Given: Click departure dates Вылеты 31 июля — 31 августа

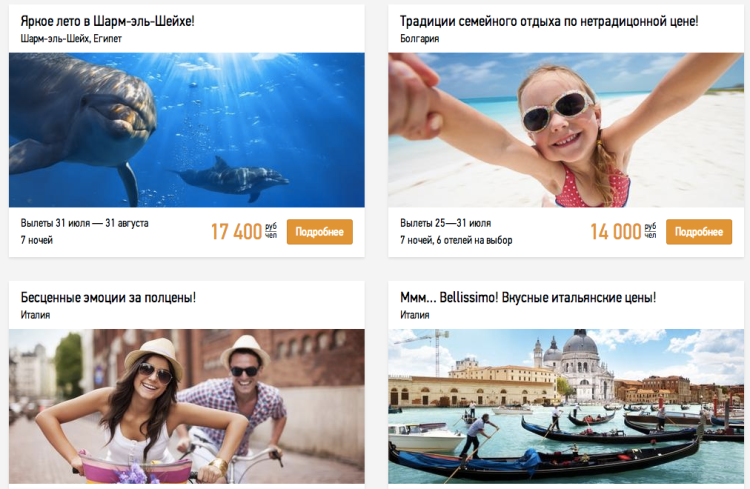Looking at the screenshot, I should pyautogui.click(x=84, y=223).
